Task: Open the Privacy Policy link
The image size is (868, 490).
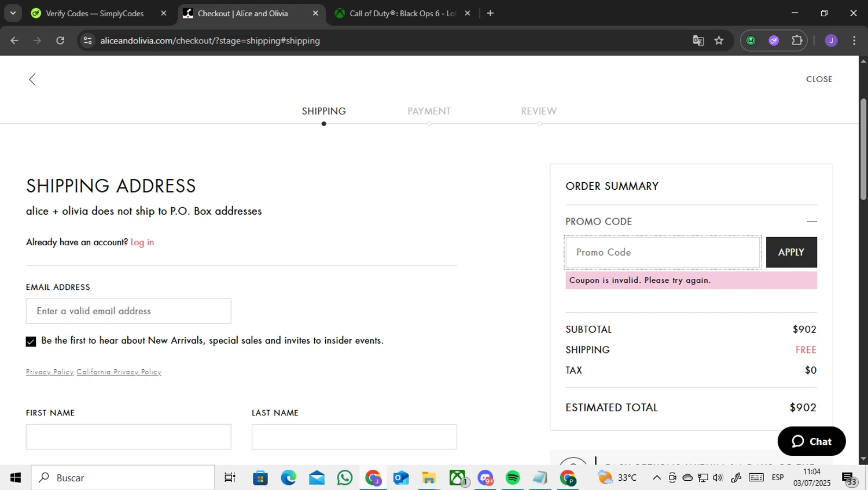Action: tap(50, 372)
